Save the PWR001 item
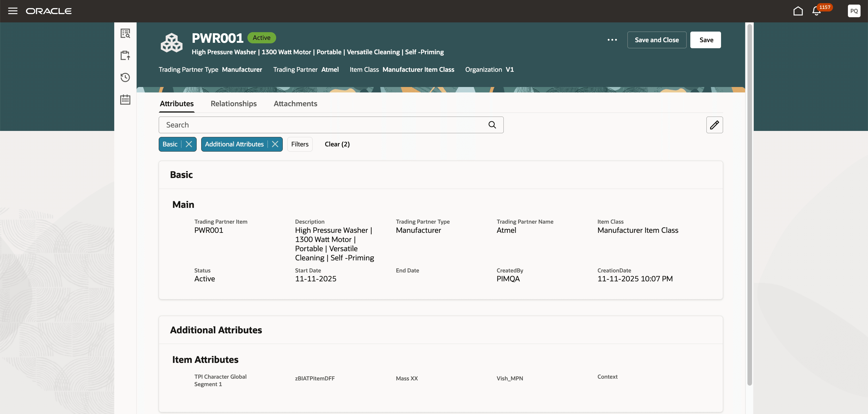The image size is (868, 414). coord(706,40)
